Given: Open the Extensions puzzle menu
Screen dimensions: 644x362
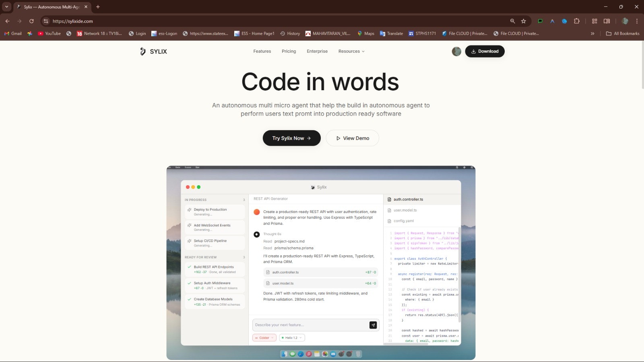Looking at the screenshot, I should [x=576, y=21].
